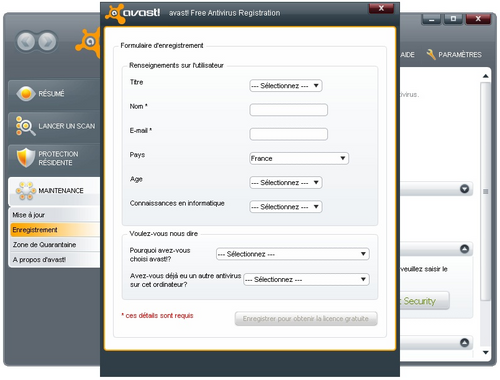This screenshot has width=500, height=380.
Task: Open the Titre selection dropdown
Action: pos(286,86)
